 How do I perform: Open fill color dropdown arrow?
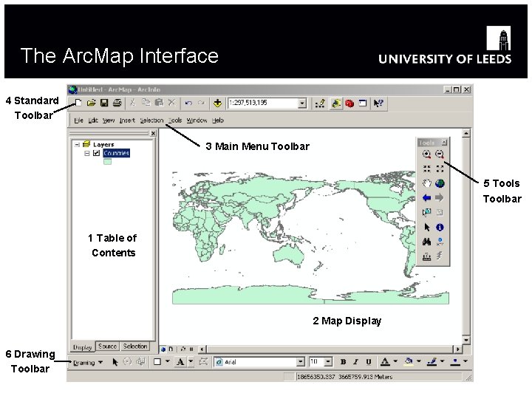point(419,361)
